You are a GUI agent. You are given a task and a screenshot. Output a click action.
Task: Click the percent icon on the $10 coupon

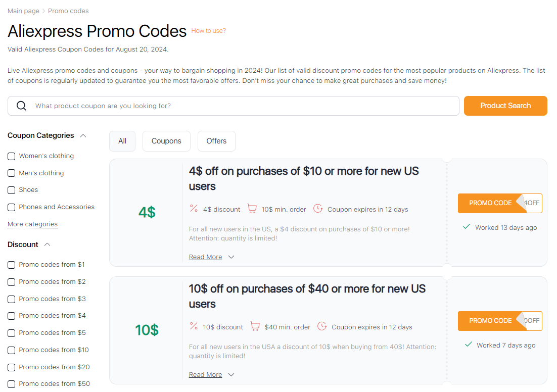[194, 326]
